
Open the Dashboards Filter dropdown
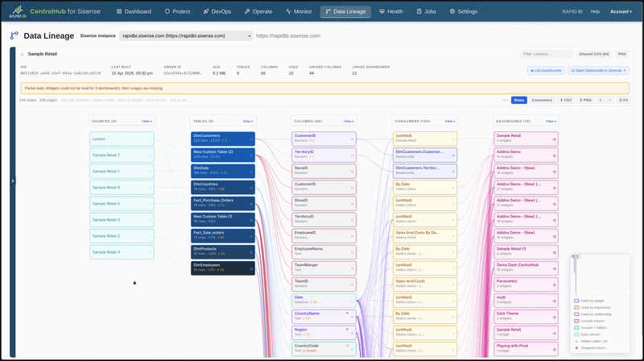click(x=551, y=122)
